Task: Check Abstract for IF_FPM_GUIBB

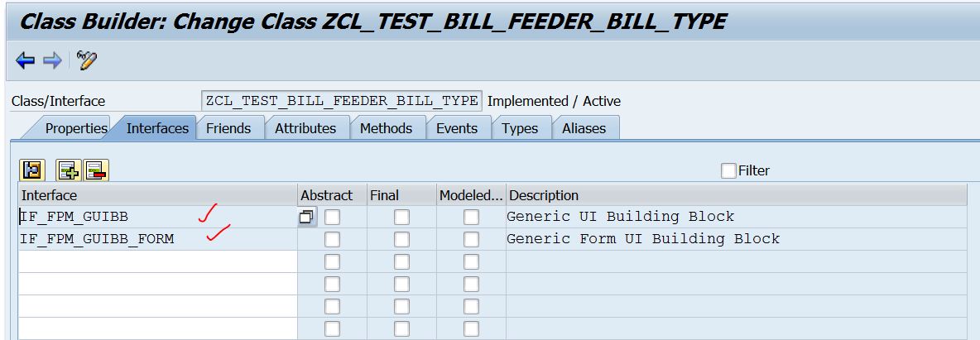Action: point(332,218)
